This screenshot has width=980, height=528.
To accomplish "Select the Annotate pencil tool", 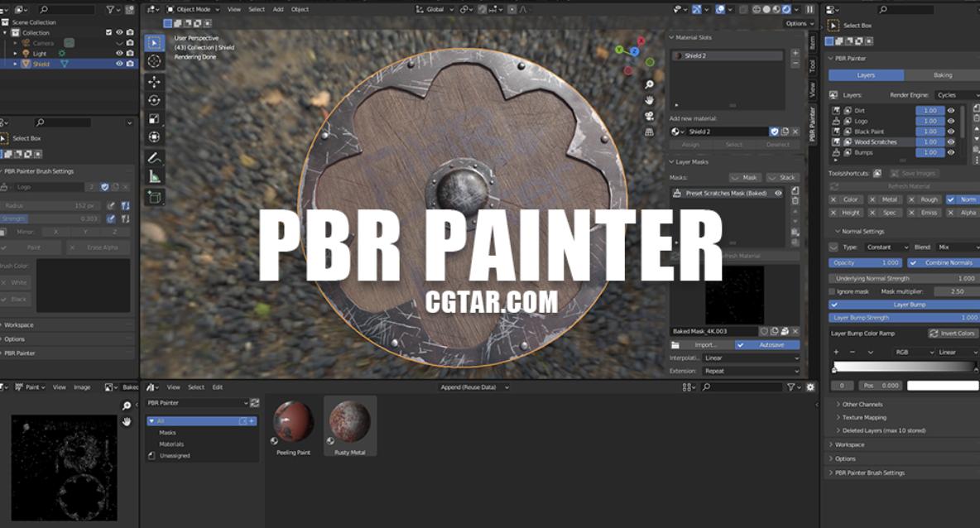I will pos(154,157).
